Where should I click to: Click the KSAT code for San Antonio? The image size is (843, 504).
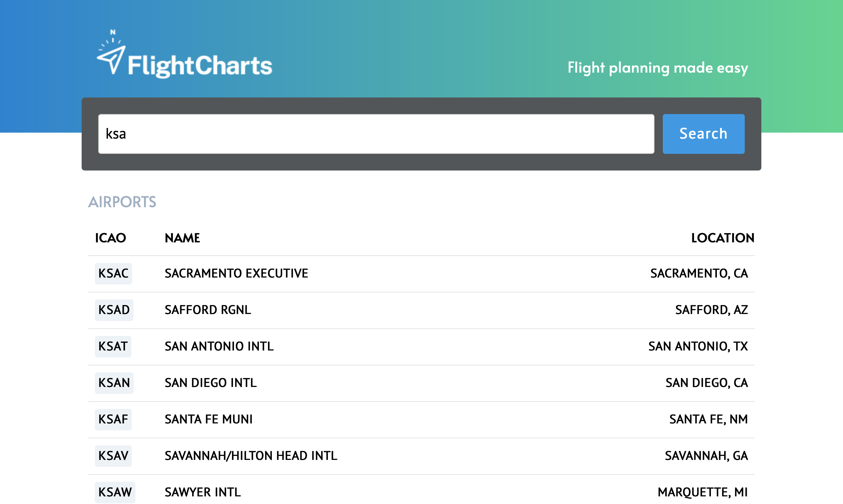coord(113,347)
